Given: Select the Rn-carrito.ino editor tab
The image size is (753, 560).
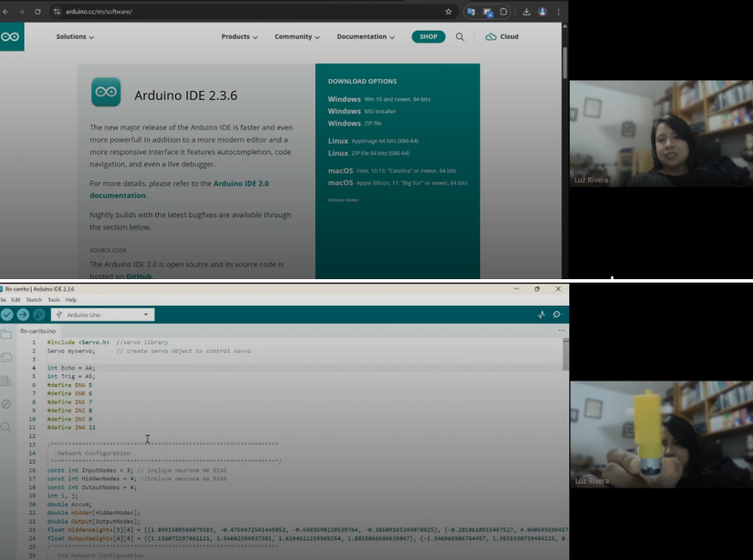Looking at the screenshot, I should 38,331.
